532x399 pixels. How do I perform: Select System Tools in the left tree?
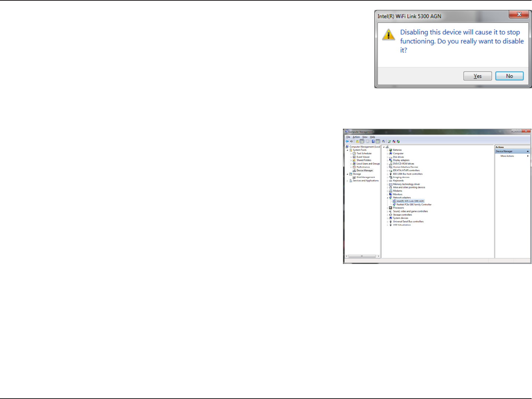360,150
